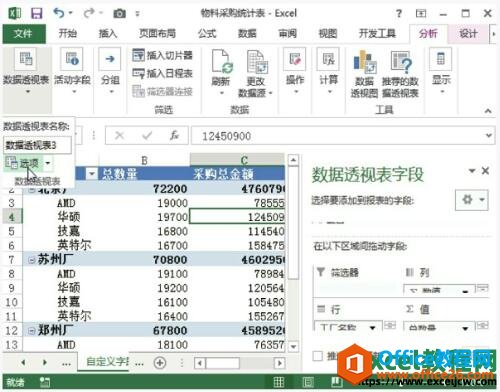Open the 活动字段 group icon
This screenshot has height=392, width=500.
click(72, 60)
